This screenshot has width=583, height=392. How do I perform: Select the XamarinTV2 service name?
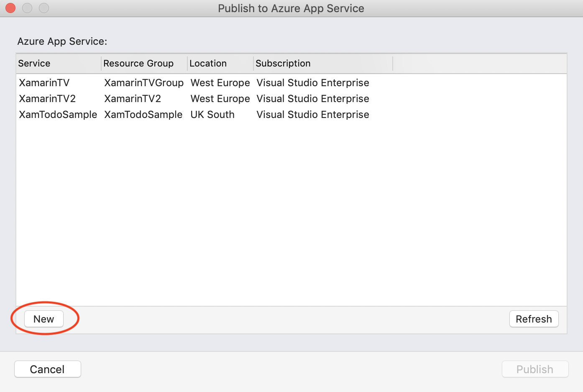tap(47, 99)
